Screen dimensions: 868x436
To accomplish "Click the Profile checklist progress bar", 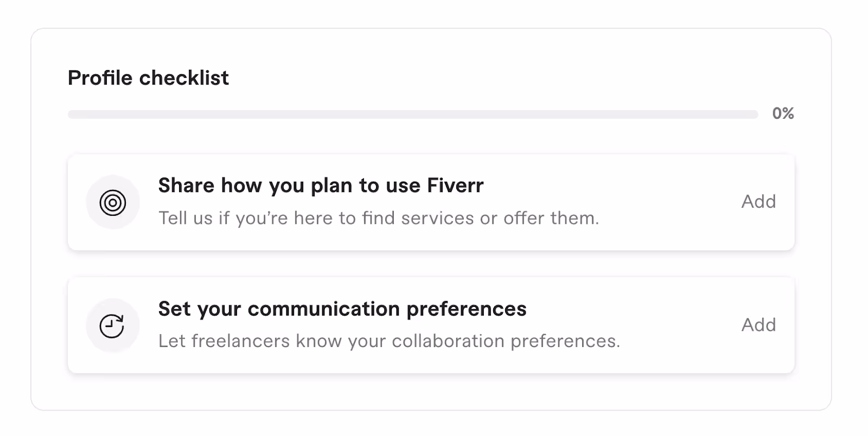I will coord(413,114).
